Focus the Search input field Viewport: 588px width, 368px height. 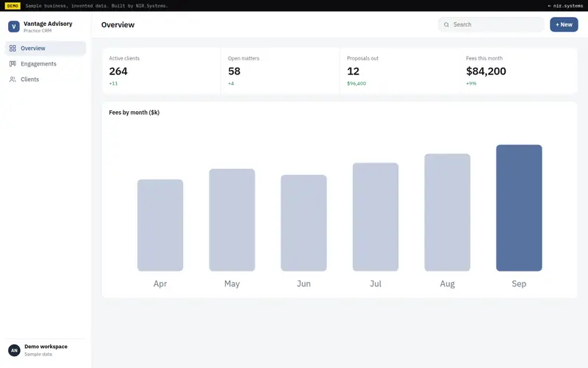tap(491, 25)
